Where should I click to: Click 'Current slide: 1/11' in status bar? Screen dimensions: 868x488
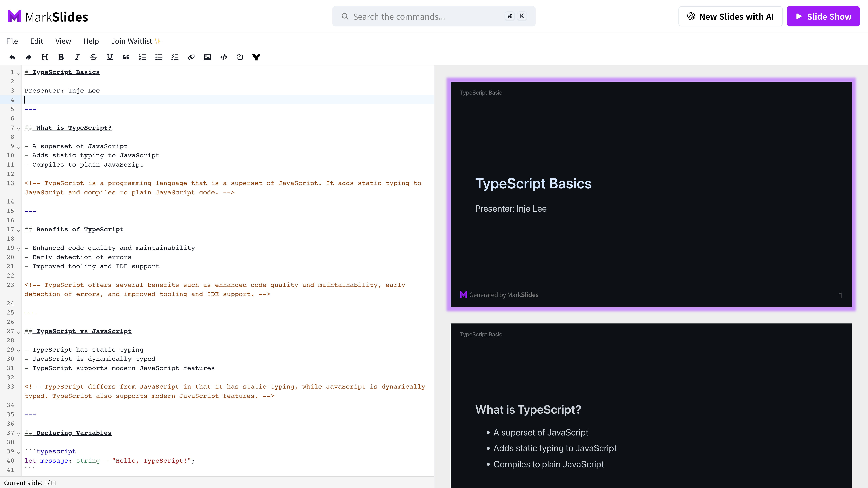tap(30, 483)
